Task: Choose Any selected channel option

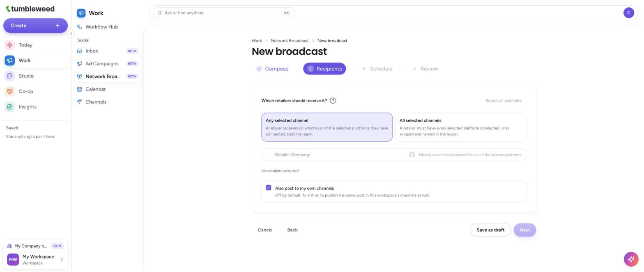Action: pyautogui.click(x=327, y=127)
